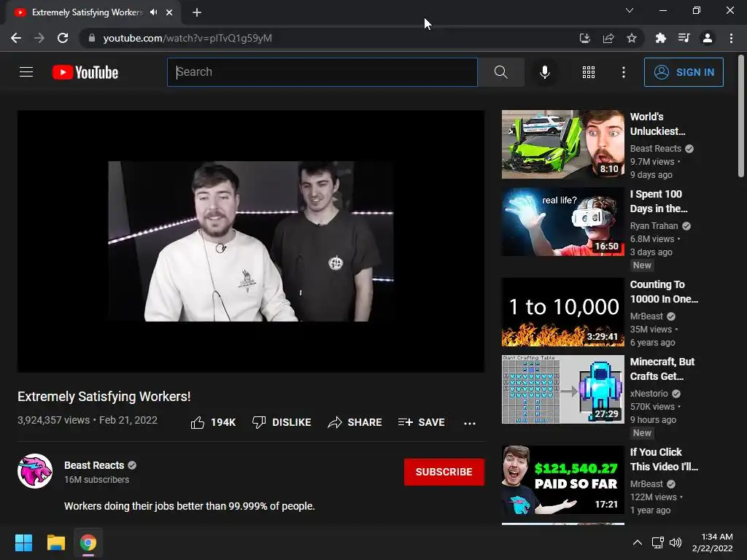The height and width of the screenshot is (560, 747).
Task: Open volume control in system tray
Action: coord(676,542)
